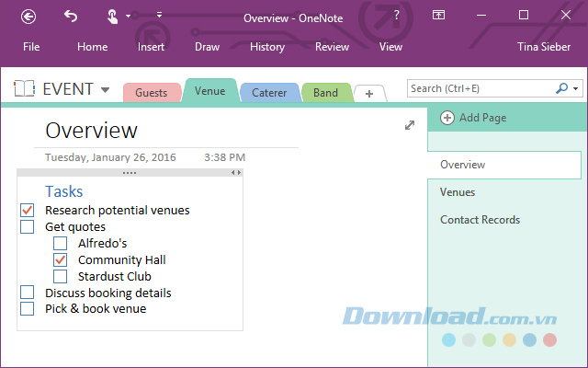Open the Review ribbon tab
This screenshot has width=588, height=368.
(x=332, y=47)
